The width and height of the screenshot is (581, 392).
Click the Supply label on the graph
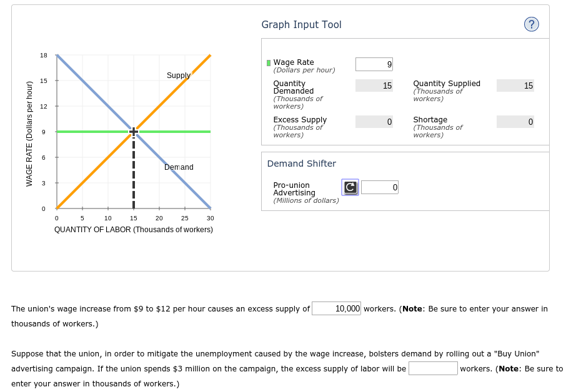179,76
